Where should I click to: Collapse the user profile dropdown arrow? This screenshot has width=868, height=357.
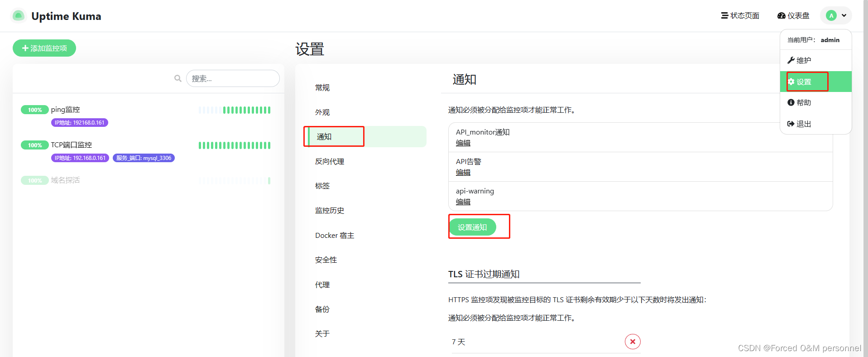click(844, 15)
